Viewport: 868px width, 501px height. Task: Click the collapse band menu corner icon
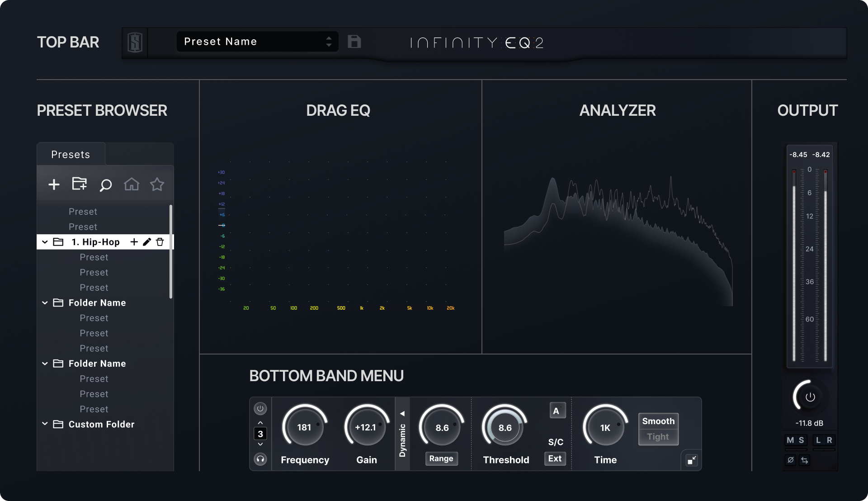692,460
